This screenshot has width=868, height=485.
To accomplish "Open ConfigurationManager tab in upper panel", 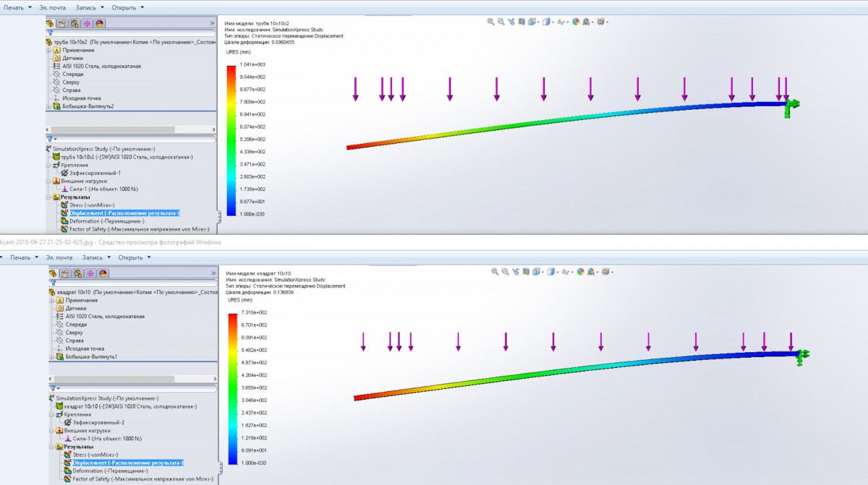I will [x=75, y=23].
